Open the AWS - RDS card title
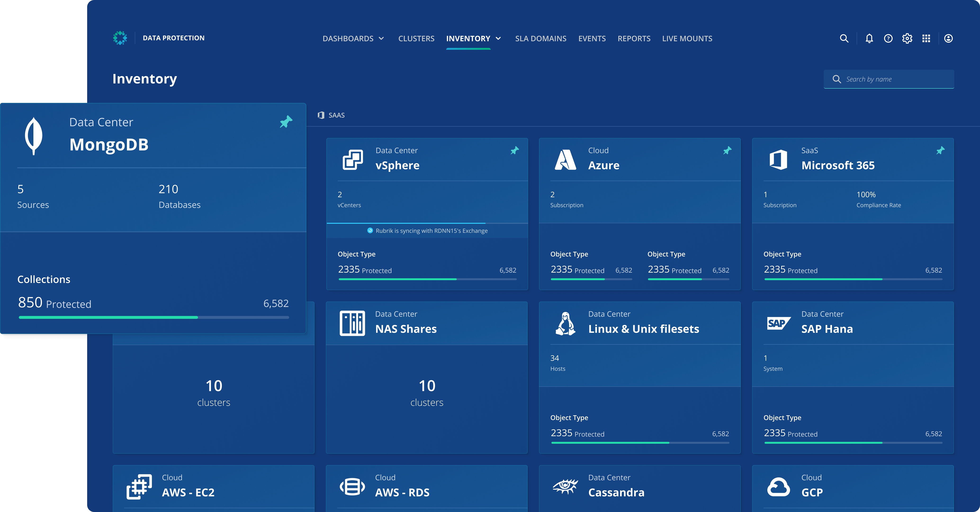The width and height of the screenshot is (980, 512). tap(402, 492)
